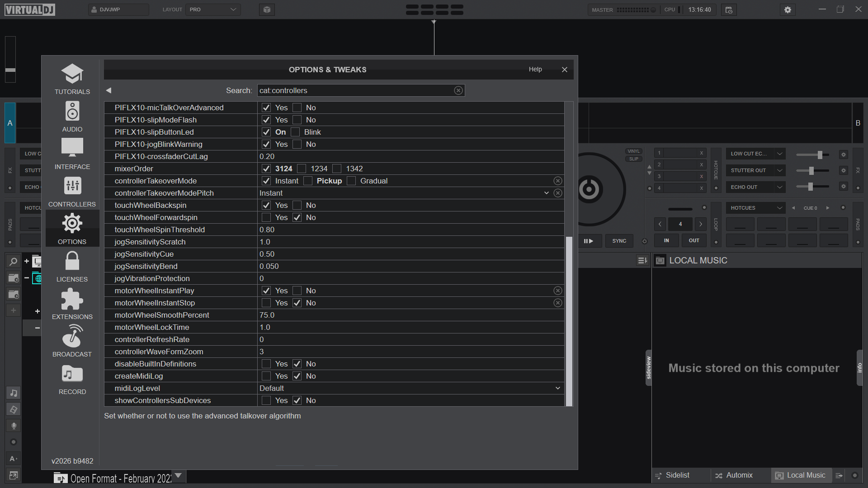Open effect settings for Low Cut Echo
868x488 pixels.
[843, 154]
